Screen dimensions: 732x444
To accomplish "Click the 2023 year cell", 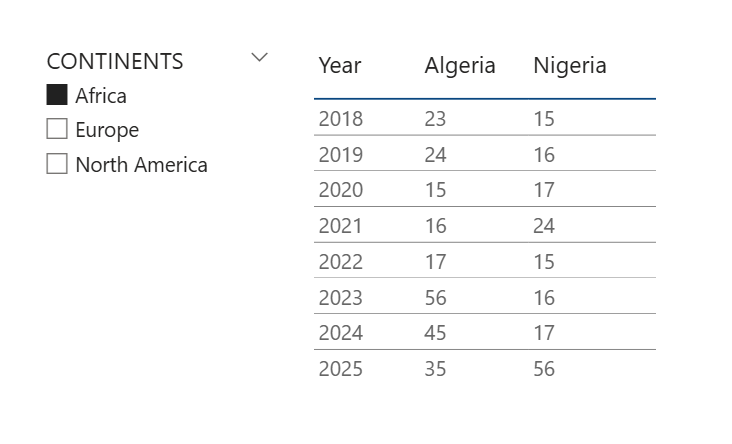I will (x=341, y=298).
